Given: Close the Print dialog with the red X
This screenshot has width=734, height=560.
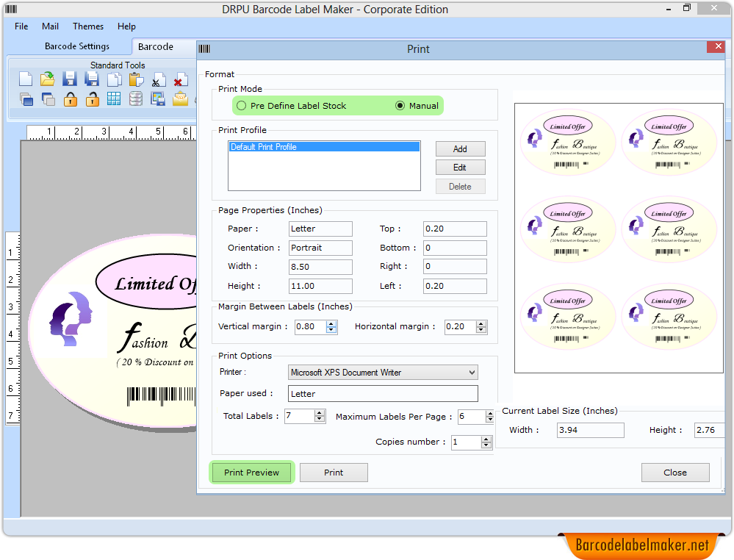Looking at the screenshot, I should point(718,47).
